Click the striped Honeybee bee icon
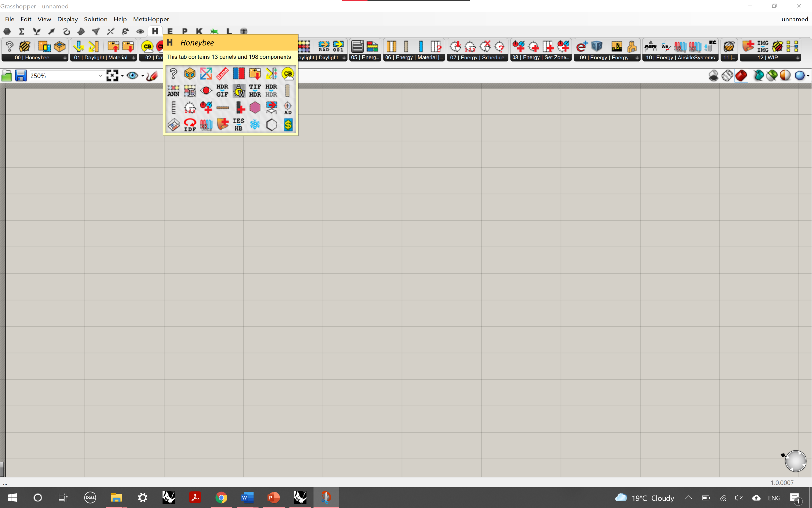 click(24, 46)
